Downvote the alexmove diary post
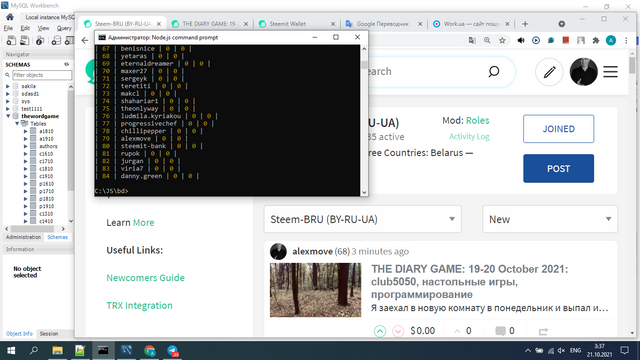Screen dimensions: 640x360 398,331
